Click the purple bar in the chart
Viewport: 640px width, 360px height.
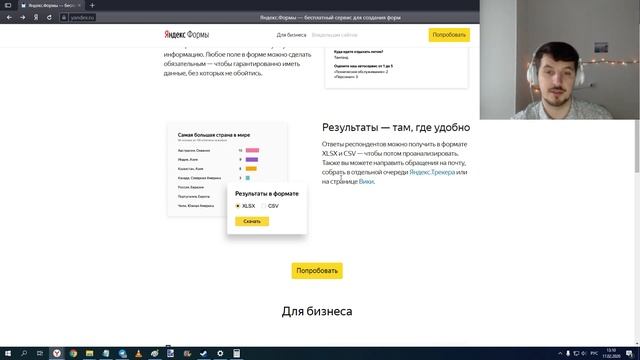(x=252, y=160)
